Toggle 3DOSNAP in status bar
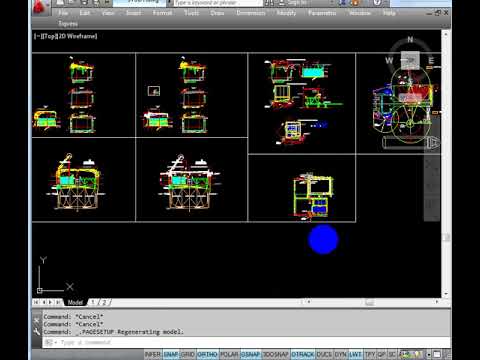480x360 pixels. [275, 354]
